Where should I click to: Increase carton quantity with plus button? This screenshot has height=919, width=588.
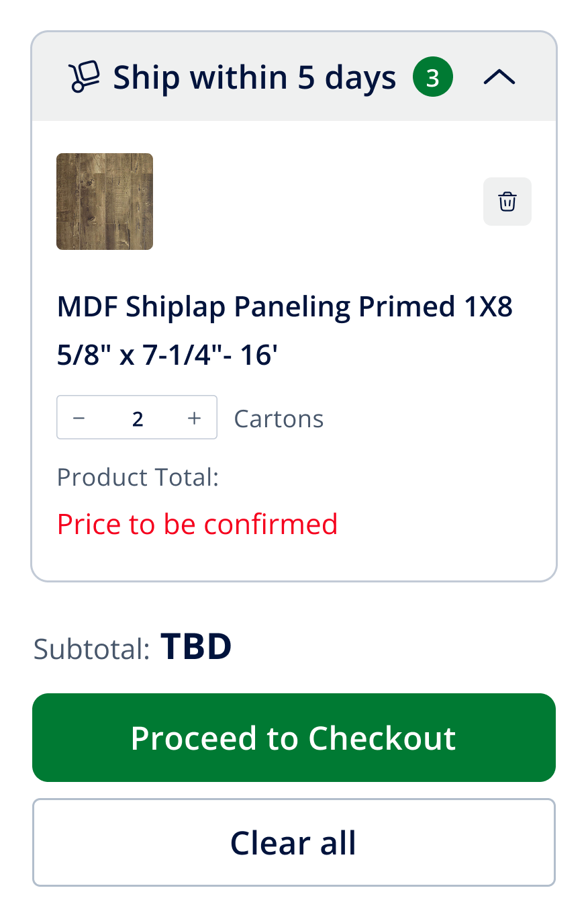195,418
